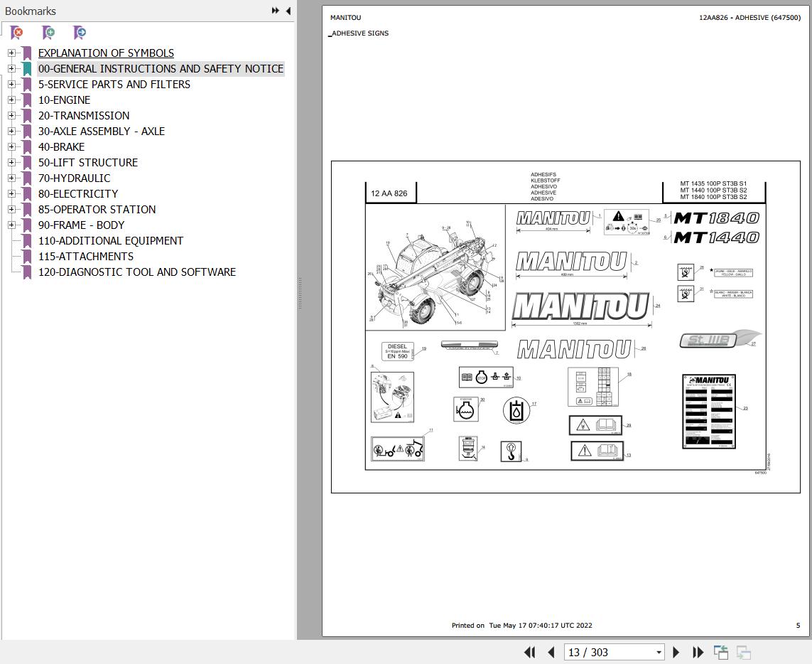Select 110-ADDITIONAL EQUIPMENT bookmark
Screen dimensions: 812x664
(111, 240)
